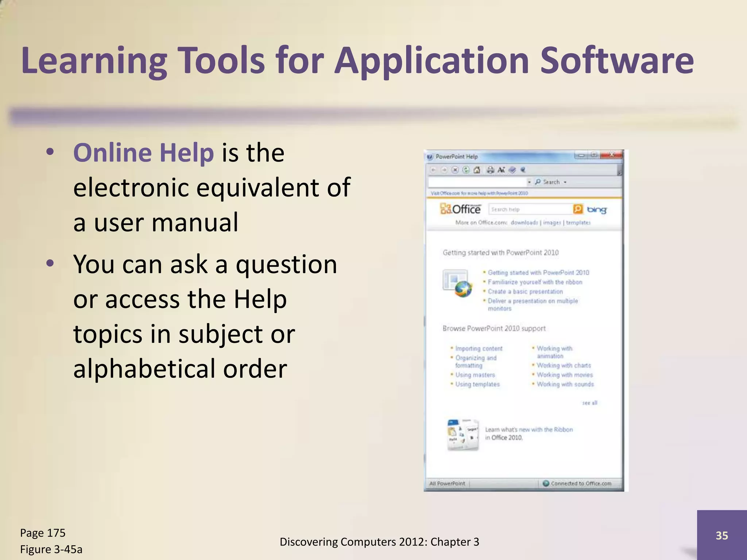Viewport: 747px width, 560px height.
Task: Click Connected to Office.com status menu
Action: pos(577,483)
